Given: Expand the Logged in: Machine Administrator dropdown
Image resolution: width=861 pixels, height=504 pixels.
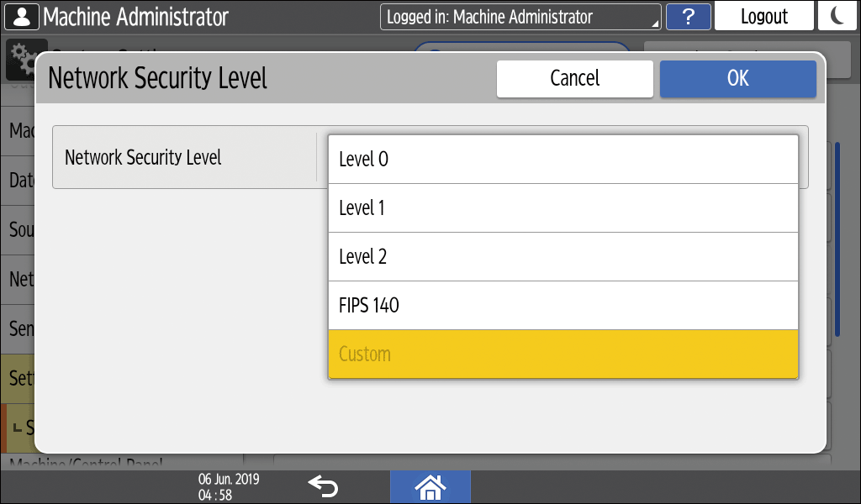Looking at the screenshot, I should point(520,17).
